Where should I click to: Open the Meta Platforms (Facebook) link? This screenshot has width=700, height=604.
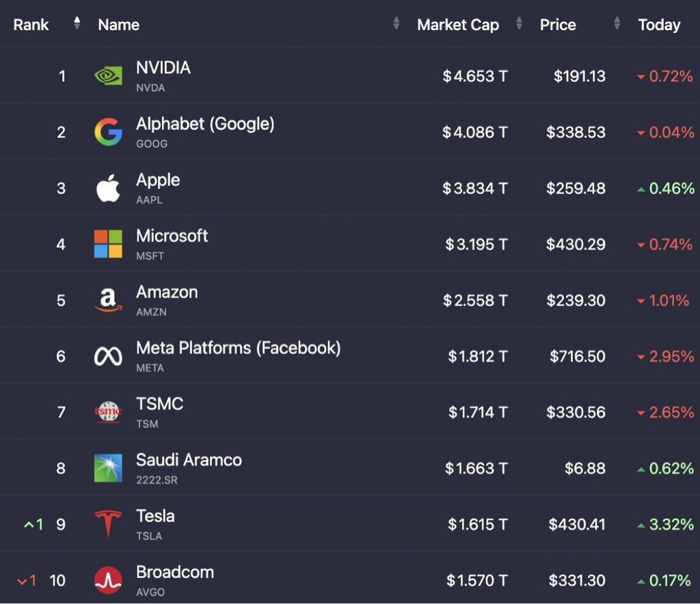(x=238, y=348)
